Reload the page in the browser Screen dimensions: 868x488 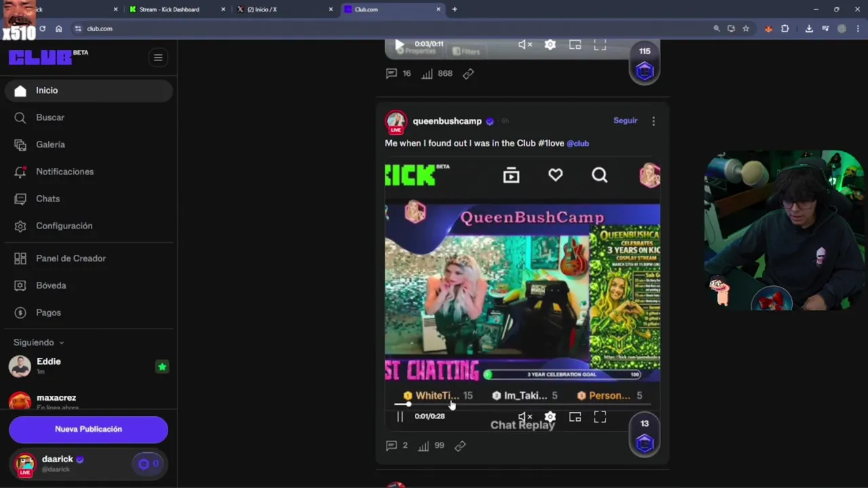[x=42, y=28]
